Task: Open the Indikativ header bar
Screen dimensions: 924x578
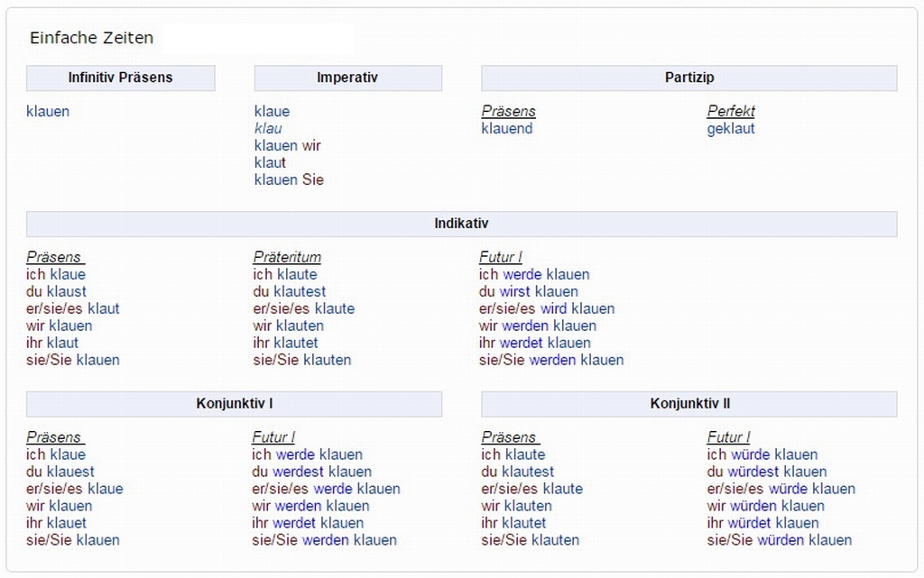Action: [461, 224]
